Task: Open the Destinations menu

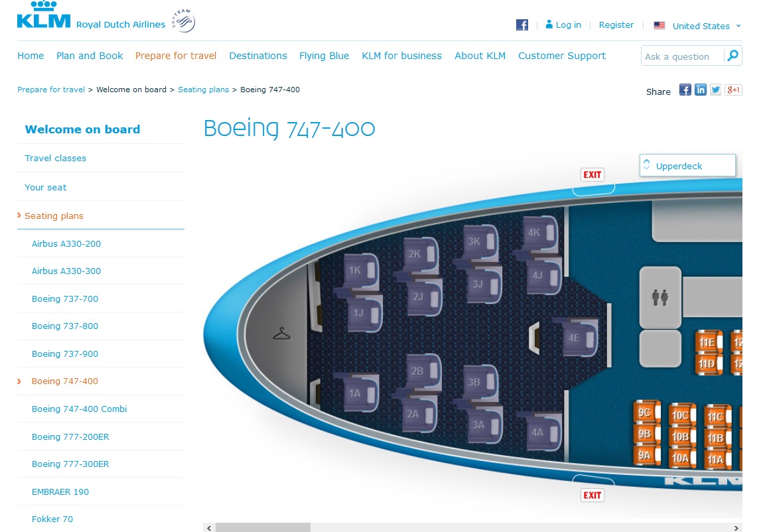Action: 258,56
